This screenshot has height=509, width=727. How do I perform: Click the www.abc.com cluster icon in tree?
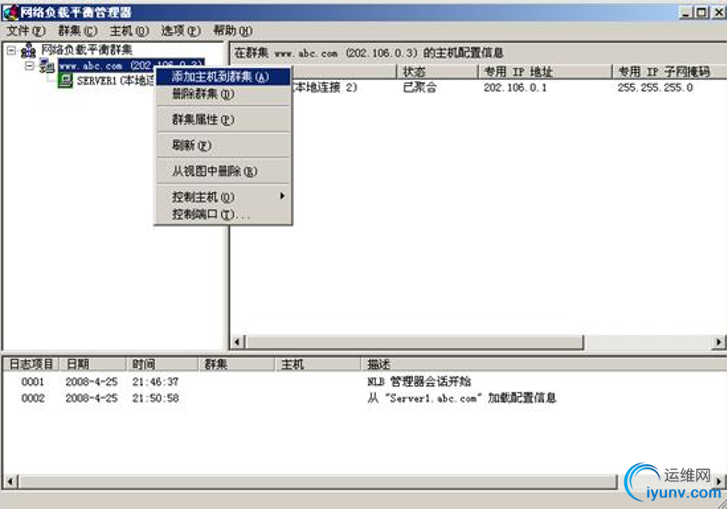(47, 66)
